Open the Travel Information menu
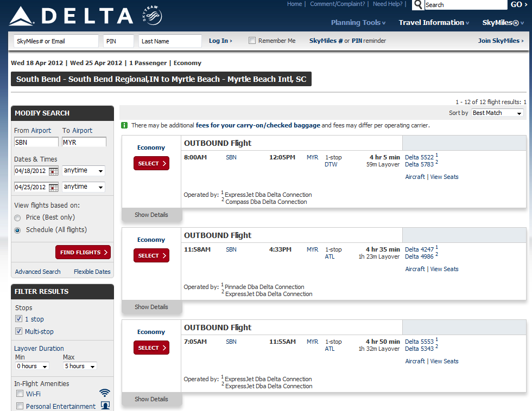532x411 pixels. pos(433,23)
